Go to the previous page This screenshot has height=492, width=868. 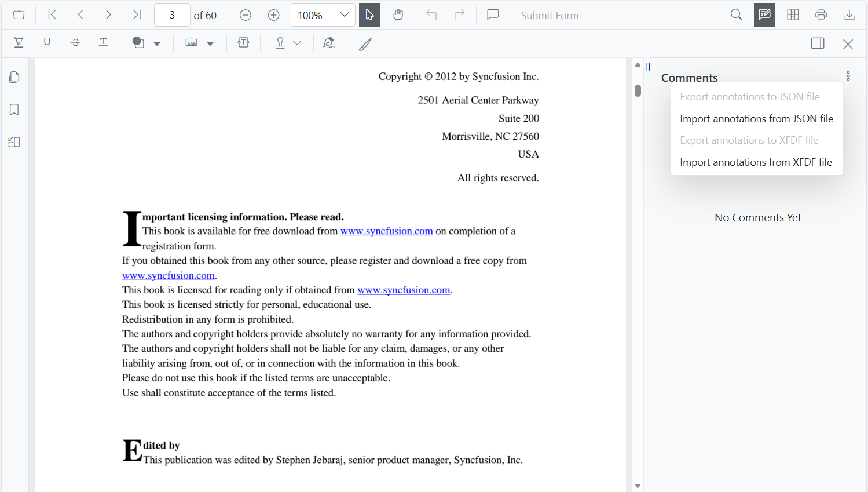pos(80,15)
